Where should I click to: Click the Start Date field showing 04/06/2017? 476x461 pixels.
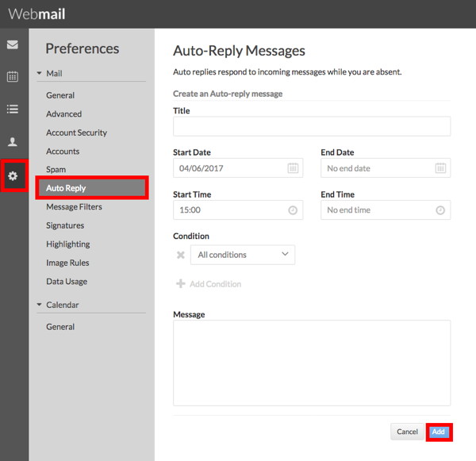tap(238, 168)
